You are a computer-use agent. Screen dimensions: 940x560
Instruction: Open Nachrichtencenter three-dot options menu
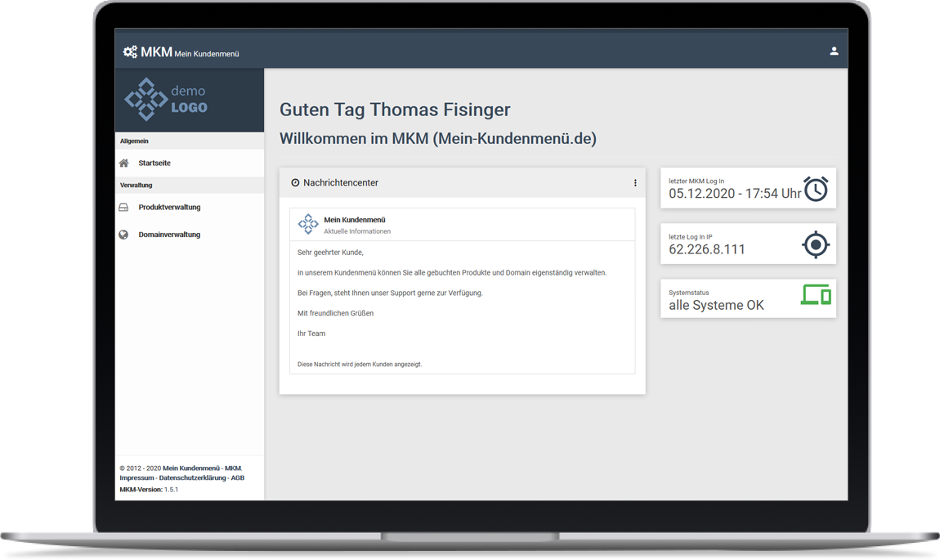point(635,183)
